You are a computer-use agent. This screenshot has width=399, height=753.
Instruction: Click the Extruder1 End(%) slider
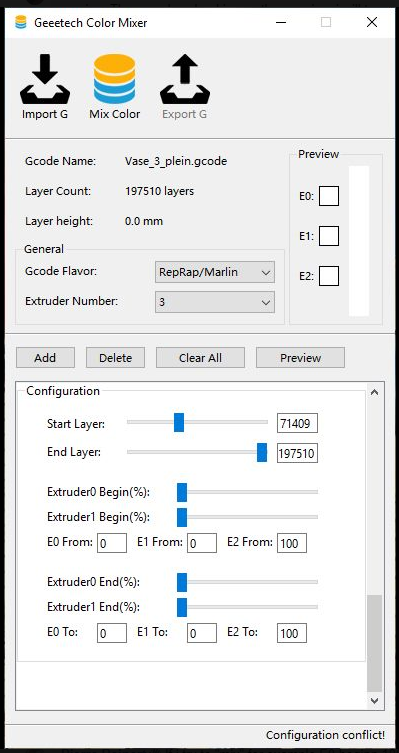coord(247,607)
